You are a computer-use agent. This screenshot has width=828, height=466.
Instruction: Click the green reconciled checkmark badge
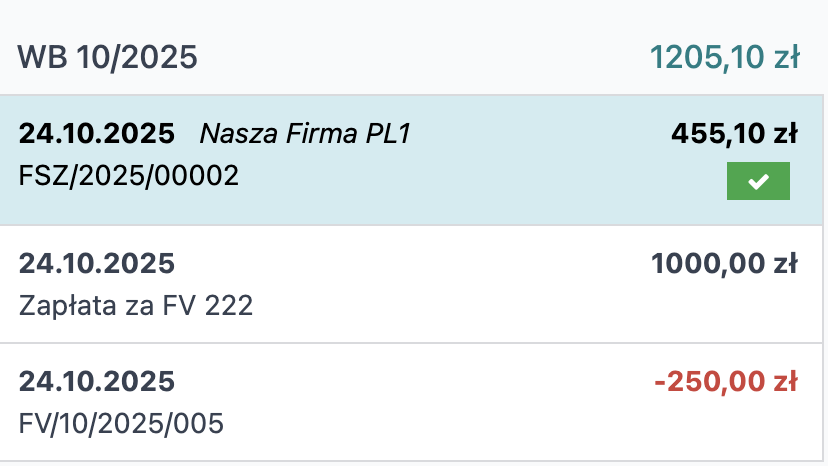tap(758, 181)
